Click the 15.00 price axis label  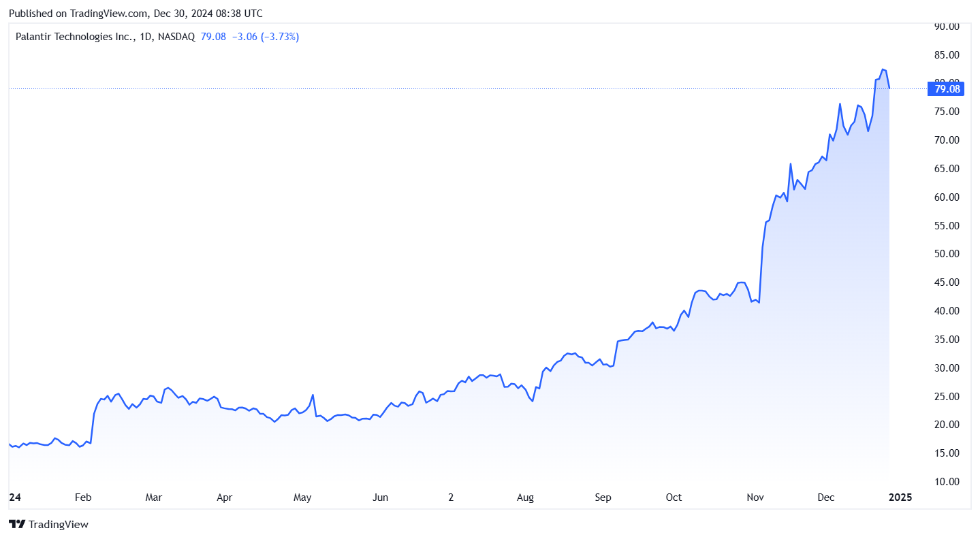tap(946, 453)
